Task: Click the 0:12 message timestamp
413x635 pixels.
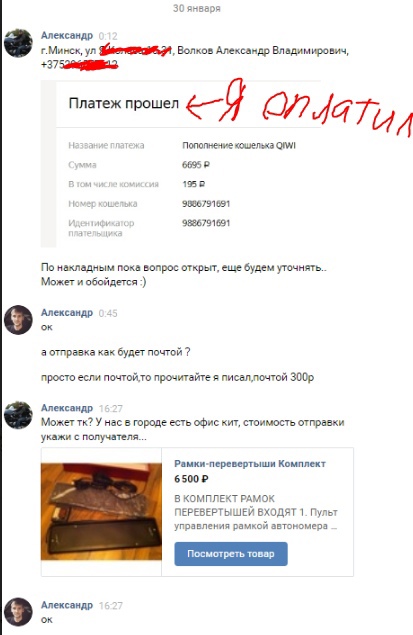Action: [x=108, y=36]
